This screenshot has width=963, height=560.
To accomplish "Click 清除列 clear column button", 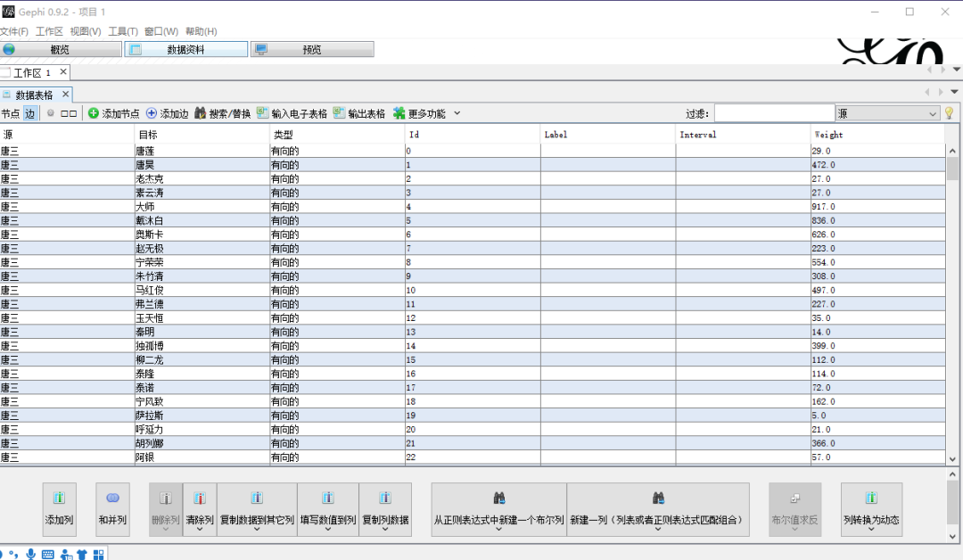I will coord(200,509).
